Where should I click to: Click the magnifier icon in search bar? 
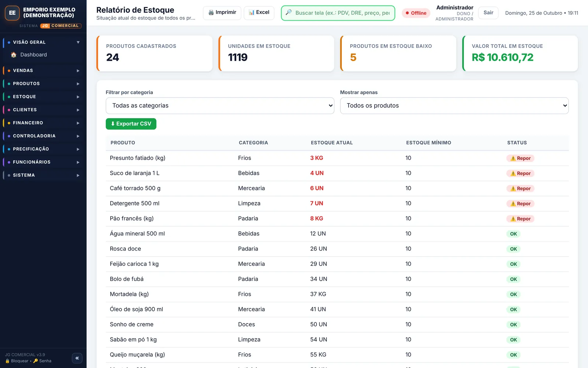pos(289,13)
